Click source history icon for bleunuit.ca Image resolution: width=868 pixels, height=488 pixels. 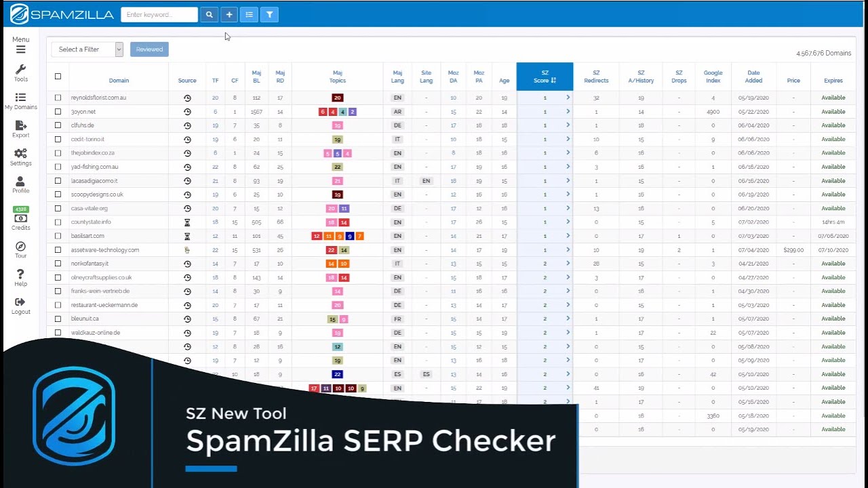click(187, 319)
